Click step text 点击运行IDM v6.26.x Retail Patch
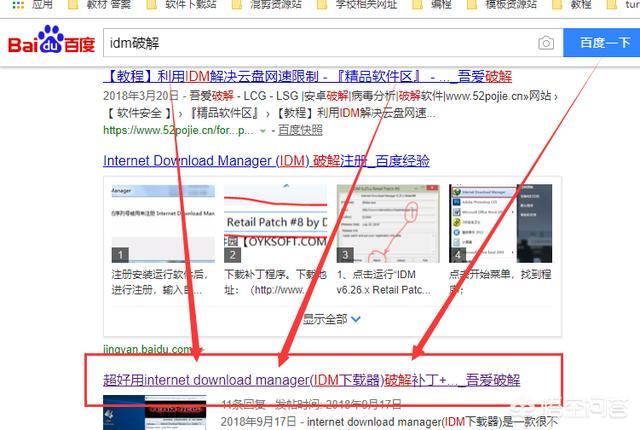 pyautogui.click(x=384, y=282)
